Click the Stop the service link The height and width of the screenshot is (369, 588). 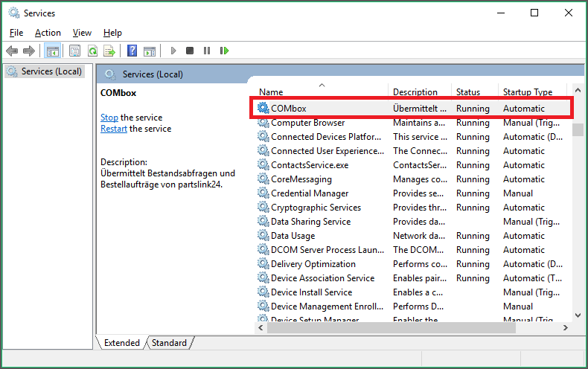click(x=109, y=118)
